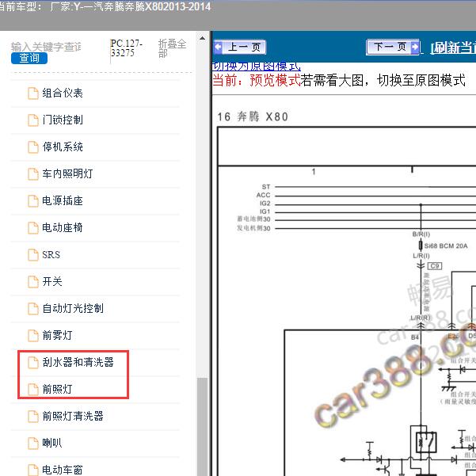Open the 停机系统 tree item
Image resolution: width=476 pixels, height=476 pixels.
63,147
